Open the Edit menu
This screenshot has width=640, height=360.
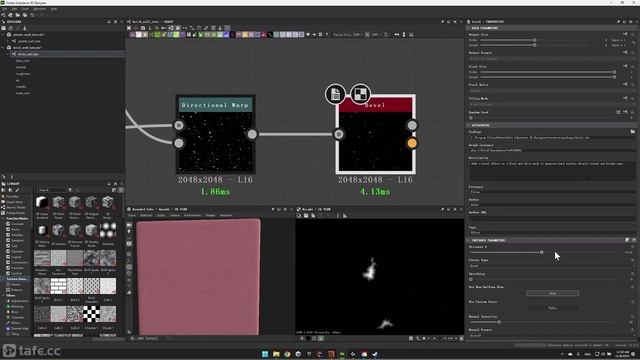(x=15, y=9)
